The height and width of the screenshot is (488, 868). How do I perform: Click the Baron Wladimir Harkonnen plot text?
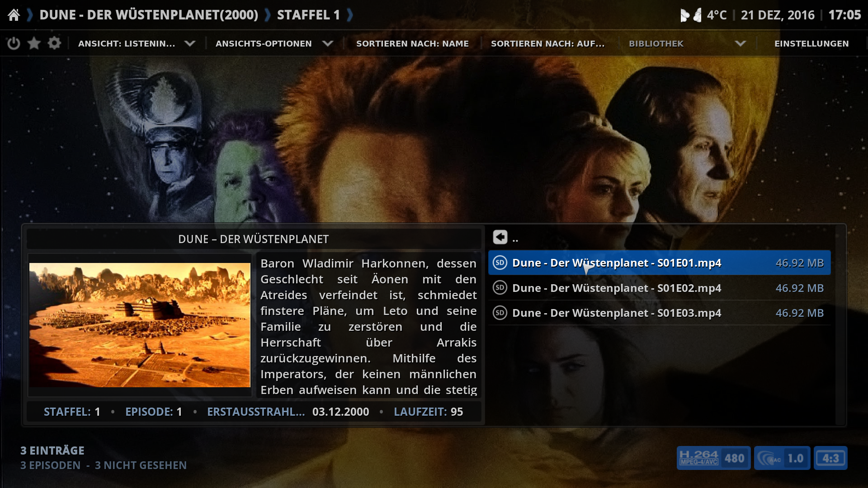368,326
